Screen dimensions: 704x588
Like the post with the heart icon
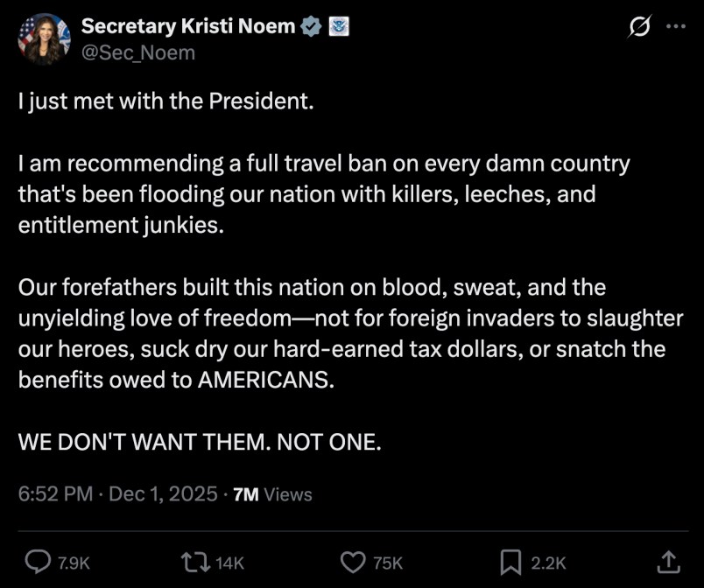[x=352, y=563]
